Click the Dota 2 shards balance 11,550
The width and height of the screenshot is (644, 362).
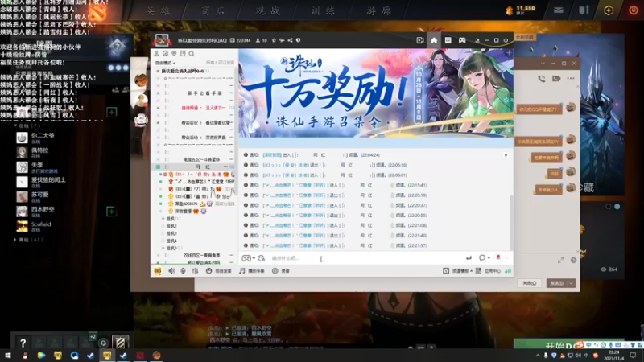click(521, 10)
